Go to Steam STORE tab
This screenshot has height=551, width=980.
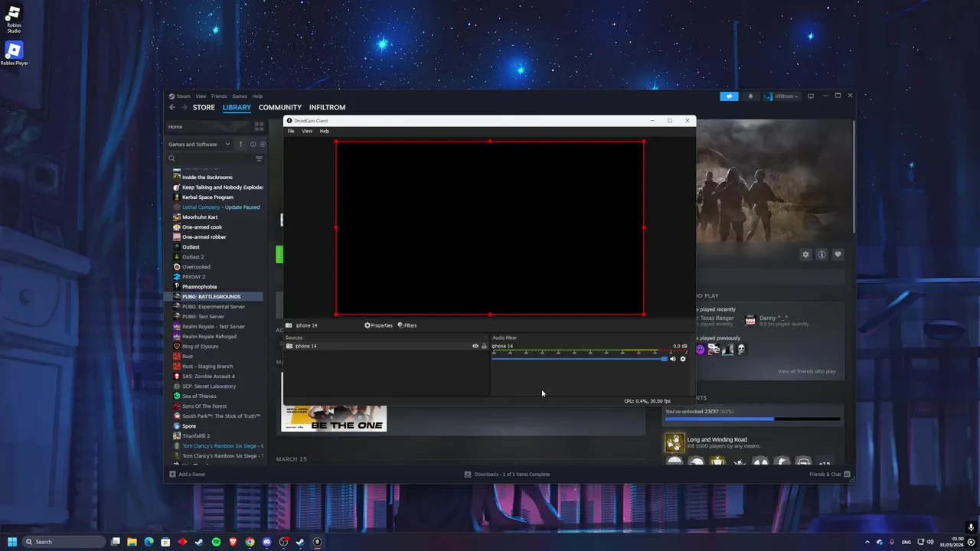pos(204,107)
